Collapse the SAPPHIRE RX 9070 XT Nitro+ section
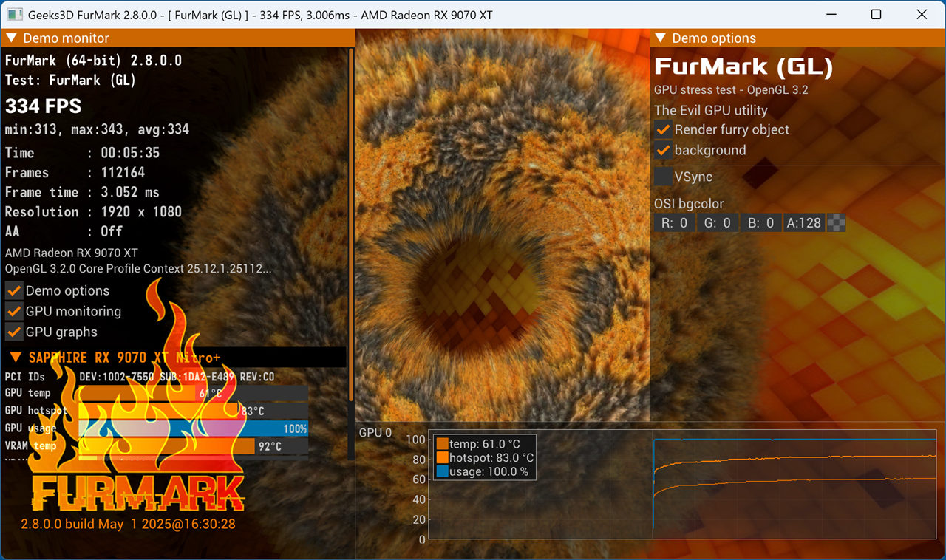This screenshot has width=946, height=560. tap(16, 358)
